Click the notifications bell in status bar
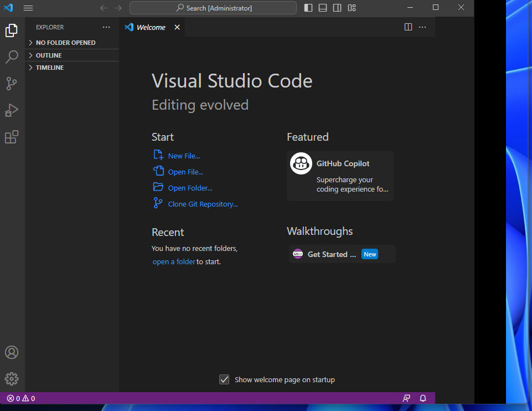532x411 pixels. pos(423,398)
